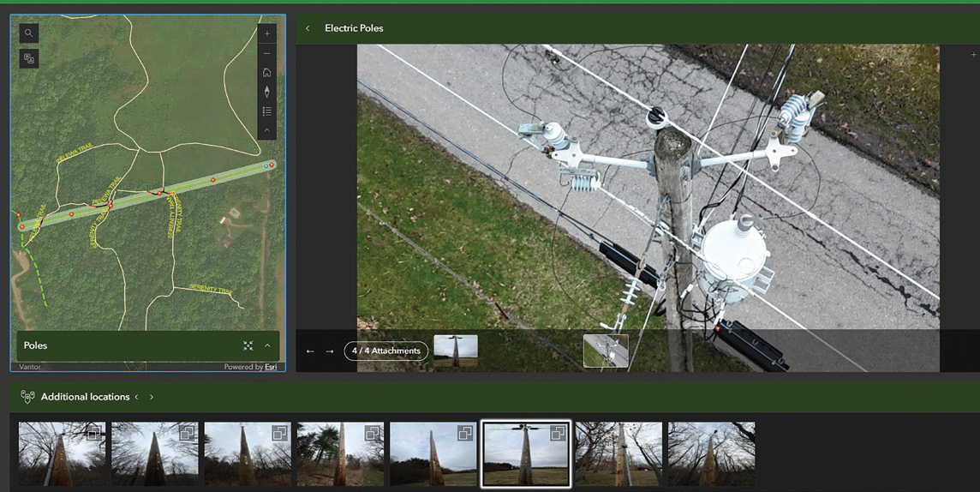Go to previous additional locations
980x492 pixels.
coord(136,397)
